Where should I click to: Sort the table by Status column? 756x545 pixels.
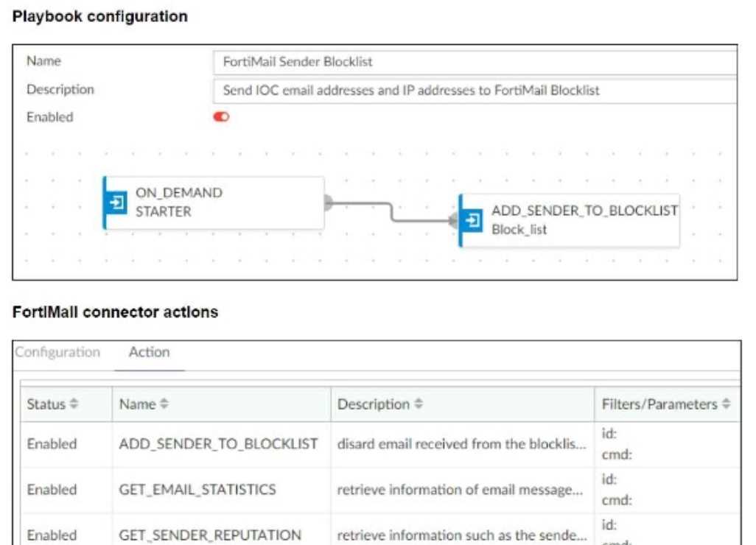74,404
